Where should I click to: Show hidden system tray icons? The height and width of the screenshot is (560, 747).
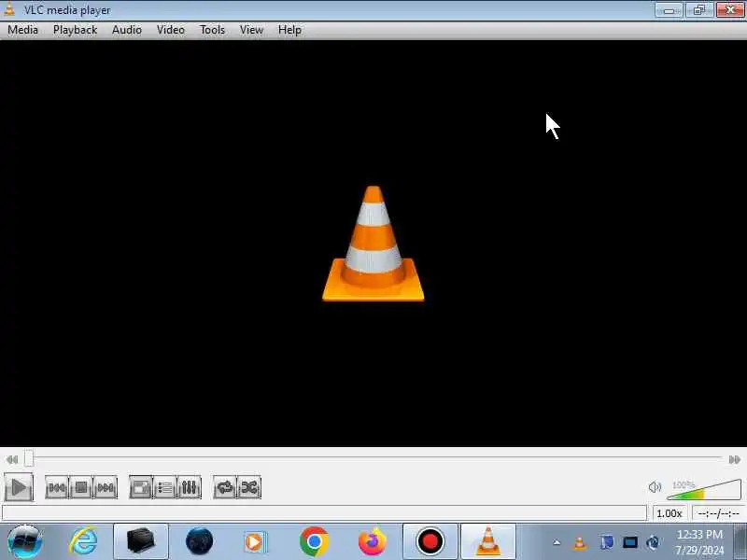click(557, 542)
